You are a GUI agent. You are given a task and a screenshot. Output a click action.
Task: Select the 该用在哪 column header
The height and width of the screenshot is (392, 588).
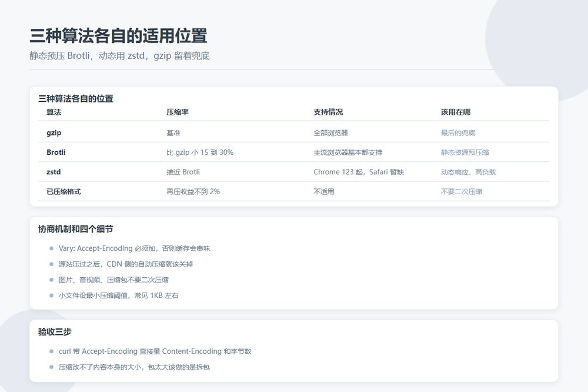coord(456,112)
